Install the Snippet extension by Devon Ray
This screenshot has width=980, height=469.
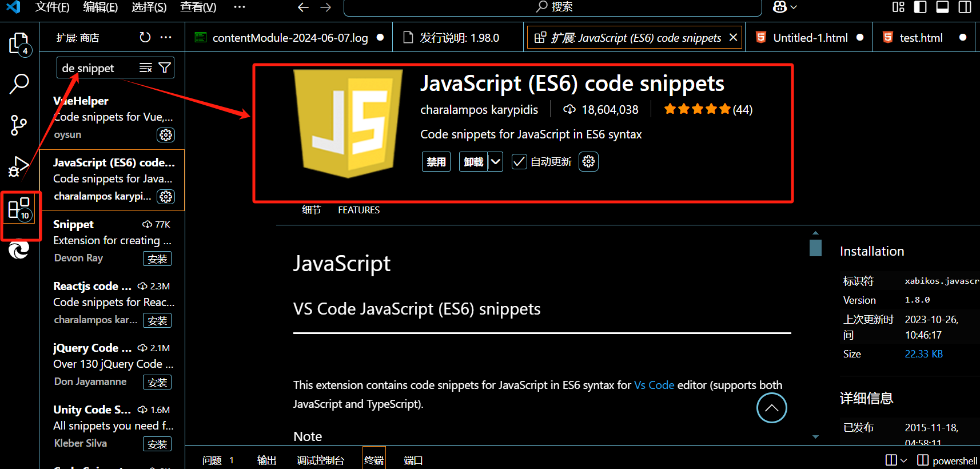[x=157, y=259]
